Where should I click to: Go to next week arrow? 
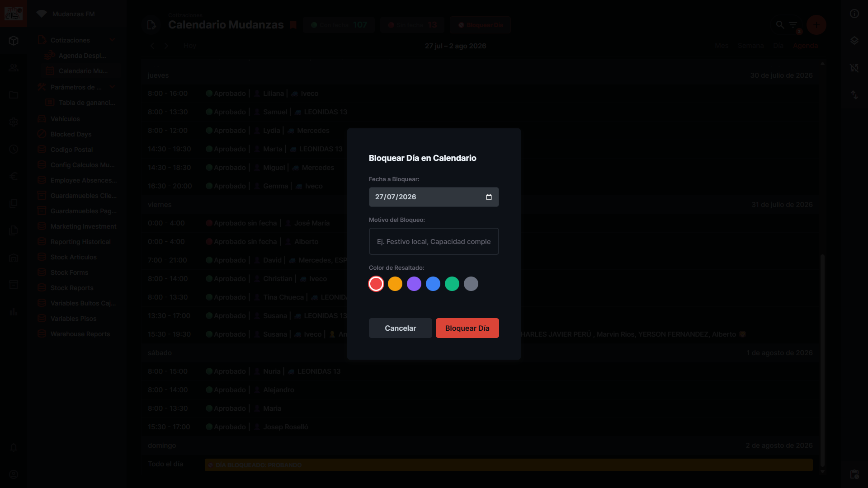(x=166, y=46)
